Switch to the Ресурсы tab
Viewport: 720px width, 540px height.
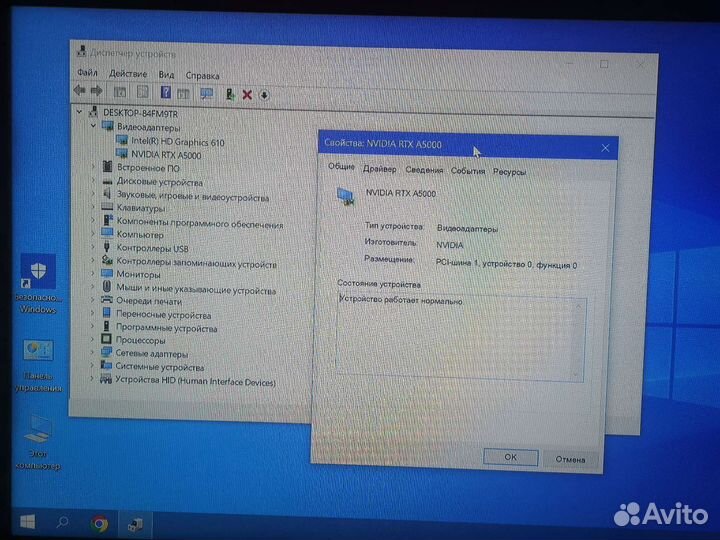pos(509,172)
